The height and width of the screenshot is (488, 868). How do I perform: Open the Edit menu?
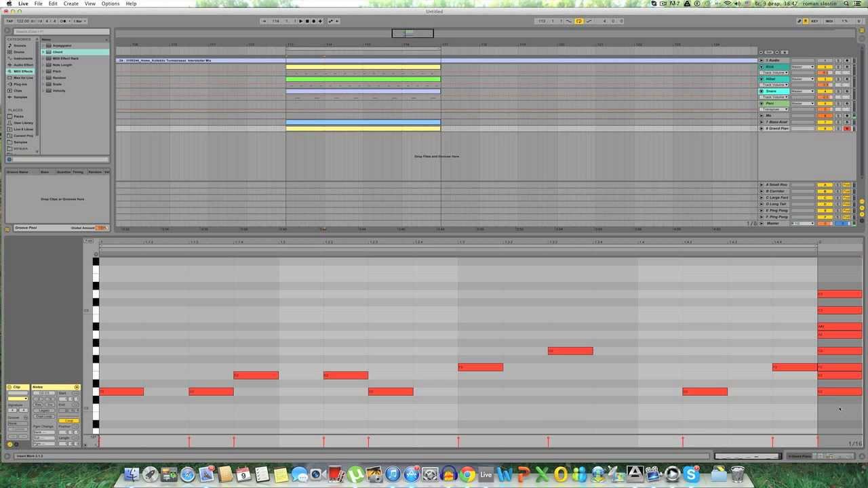coord(53,3)
